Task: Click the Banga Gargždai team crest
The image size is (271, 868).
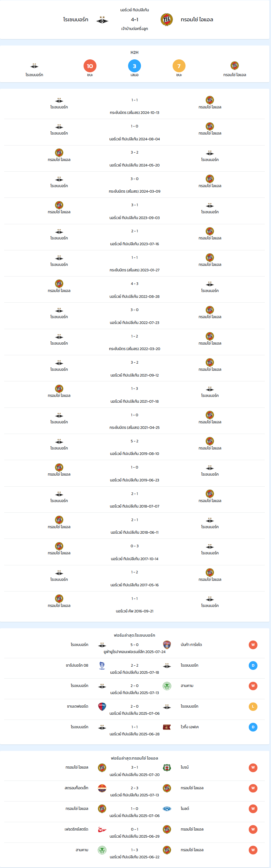Action: [x=167, y=645]
